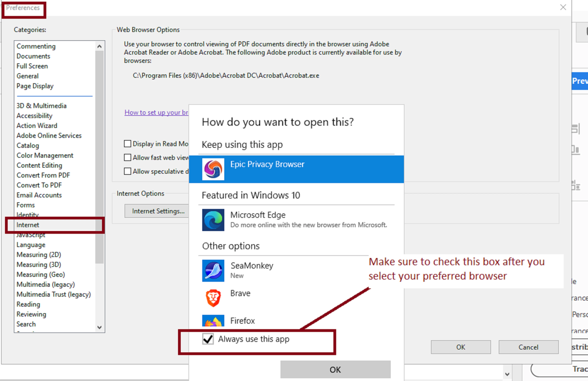
Task: Follow the How to set up browser link
Action: [156, 112]
